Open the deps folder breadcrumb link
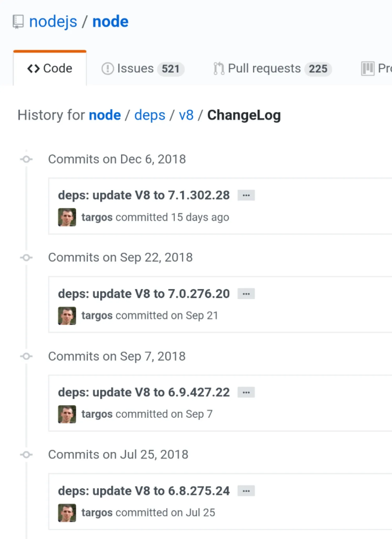 [150, 115]
